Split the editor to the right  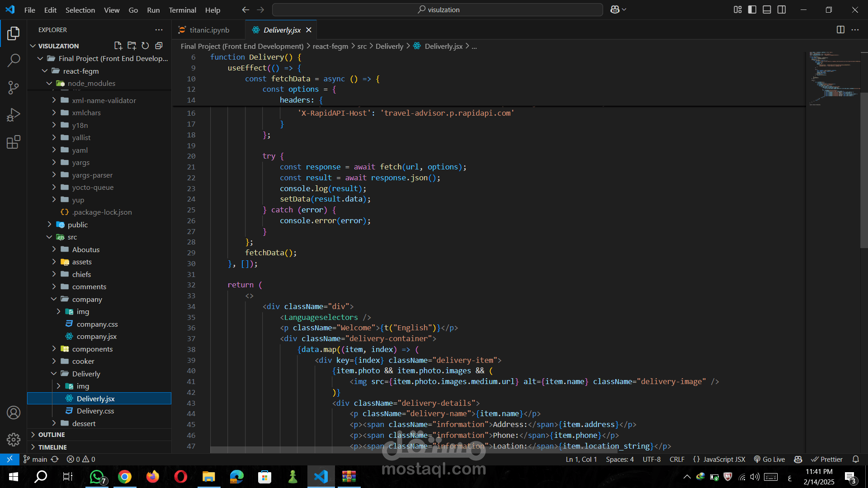(840, 30)
